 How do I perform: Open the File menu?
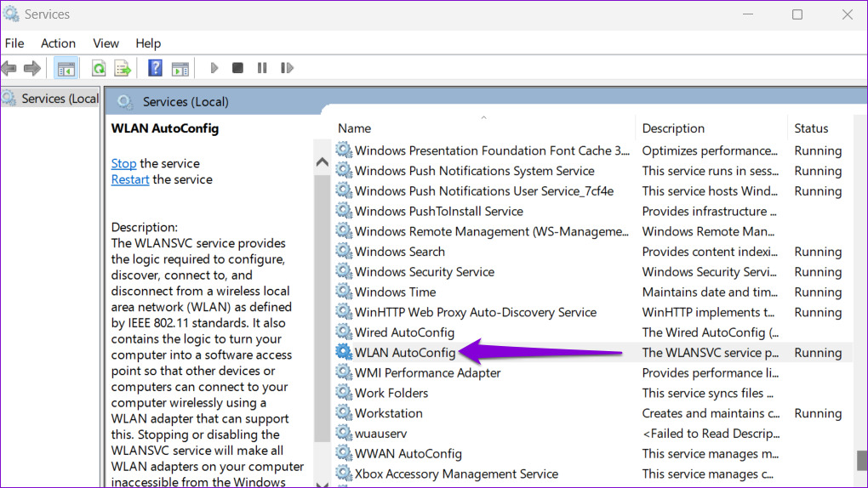click(x=14, y=43)
